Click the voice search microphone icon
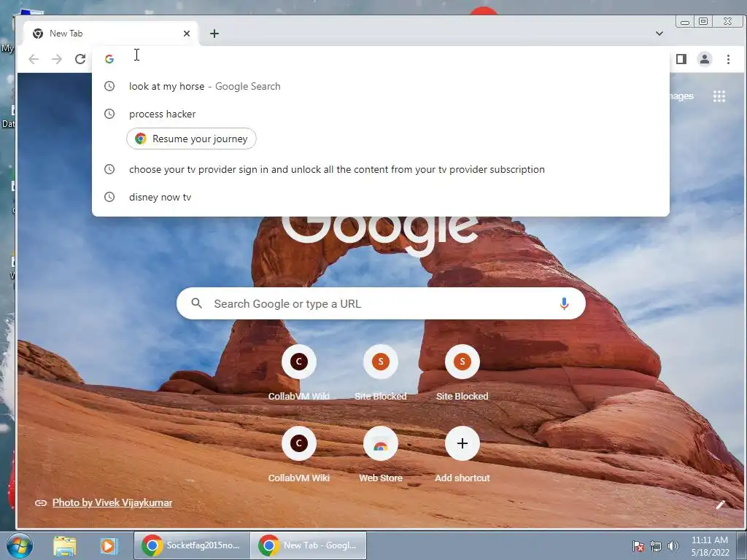The width and height of the screenshot is (747, 560). (564, 304)
